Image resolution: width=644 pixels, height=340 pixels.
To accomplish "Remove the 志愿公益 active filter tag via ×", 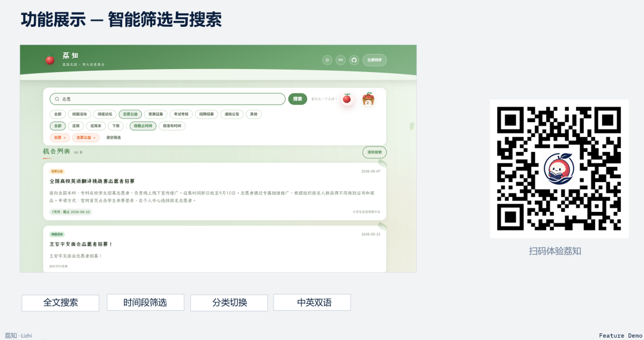I will pyautogui.click(x=94, y=138).
